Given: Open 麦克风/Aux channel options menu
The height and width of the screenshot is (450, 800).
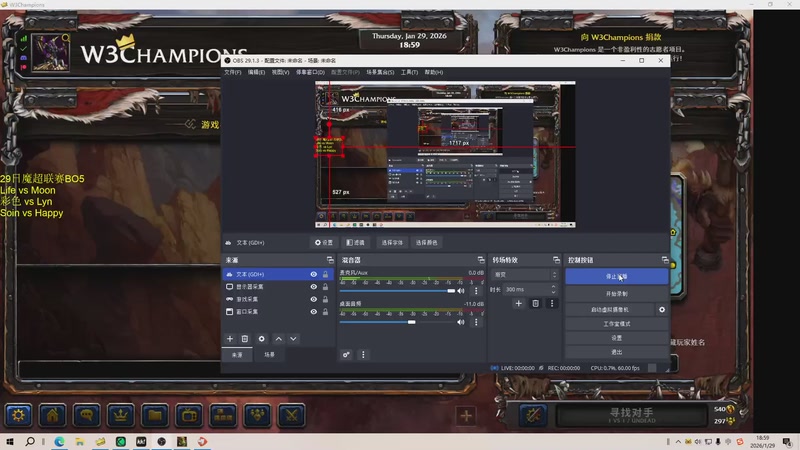Looking at the screenshot, I should tap(476, 291).
